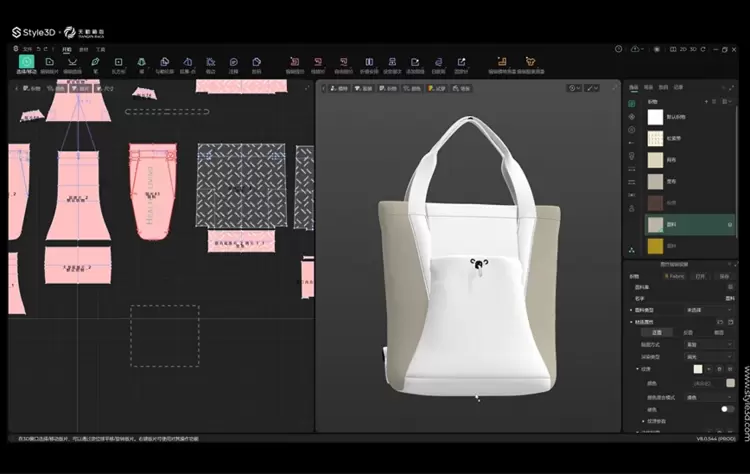The image size is (750, 474).
Task: Toggle the switch in the fabric properties panel
Action: (x=727, y=409)
